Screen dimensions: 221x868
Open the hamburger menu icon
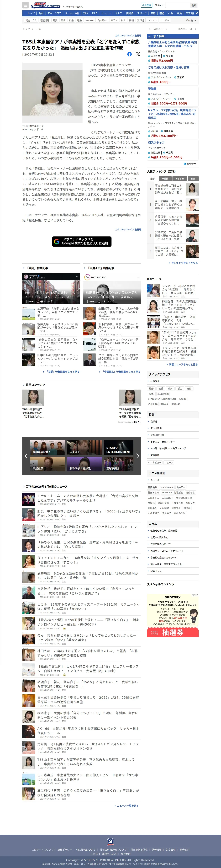25,5
